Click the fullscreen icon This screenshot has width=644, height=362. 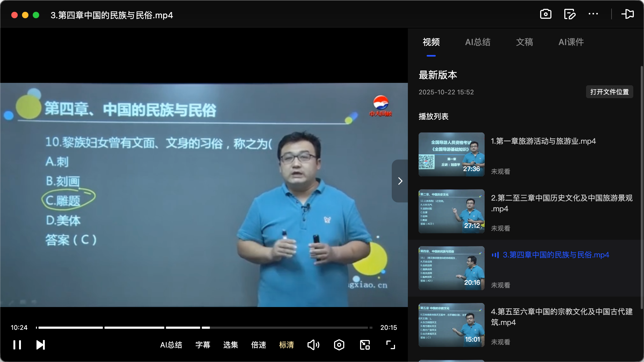(390, 345)
